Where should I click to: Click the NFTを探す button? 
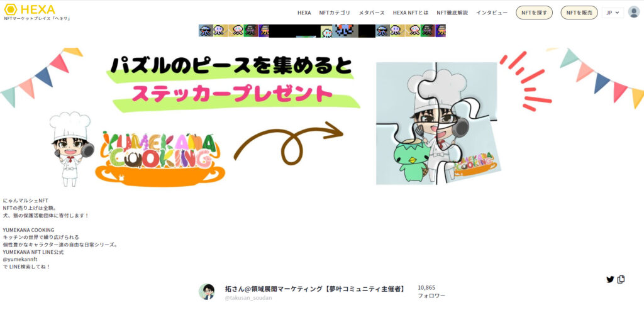click(534, 13)
